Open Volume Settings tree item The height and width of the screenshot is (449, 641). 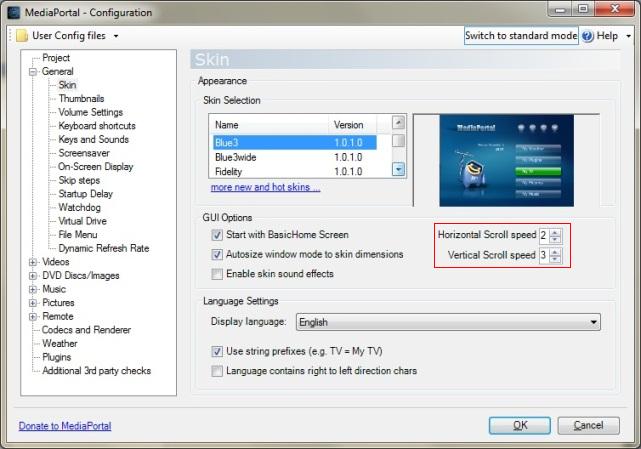click(x=91, y=112)
